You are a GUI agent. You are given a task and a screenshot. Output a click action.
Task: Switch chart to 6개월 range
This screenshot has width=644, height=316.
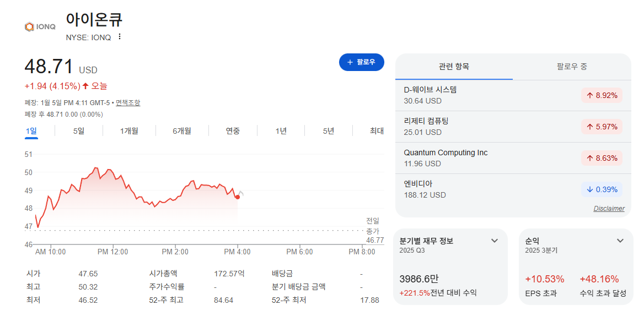coord(182,130)
